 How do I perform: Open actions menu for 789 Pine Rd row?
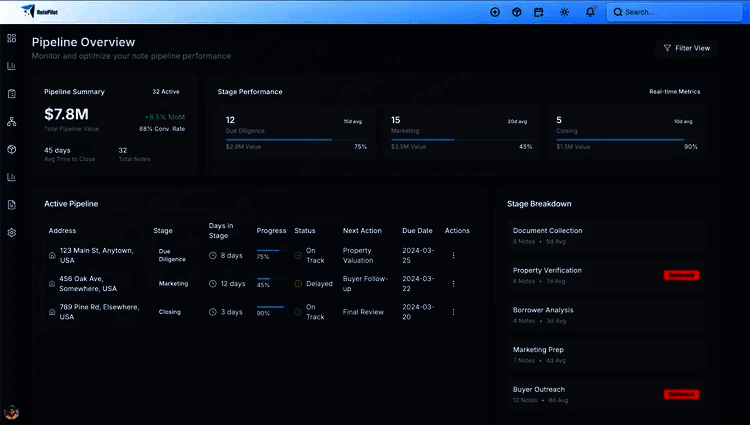point(453,311)
